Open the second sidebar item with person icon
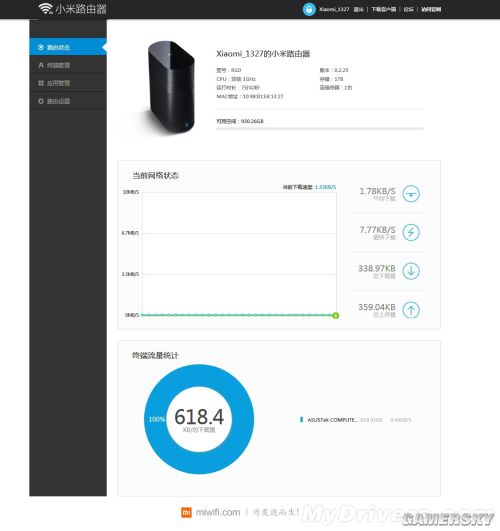500x531 pixels. (68, 65)
